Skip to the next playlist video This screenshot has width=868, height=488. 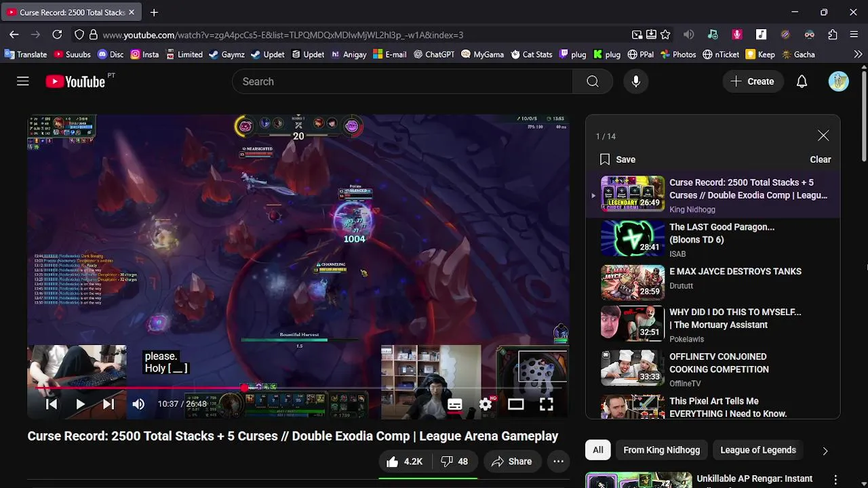(108, 404)
